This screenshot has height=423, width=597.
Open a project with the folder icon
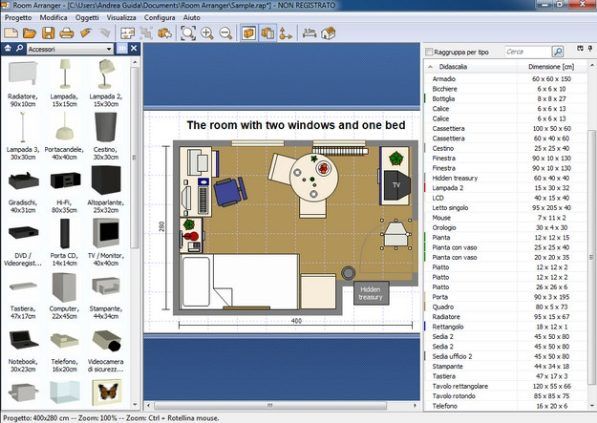(29, 33)
